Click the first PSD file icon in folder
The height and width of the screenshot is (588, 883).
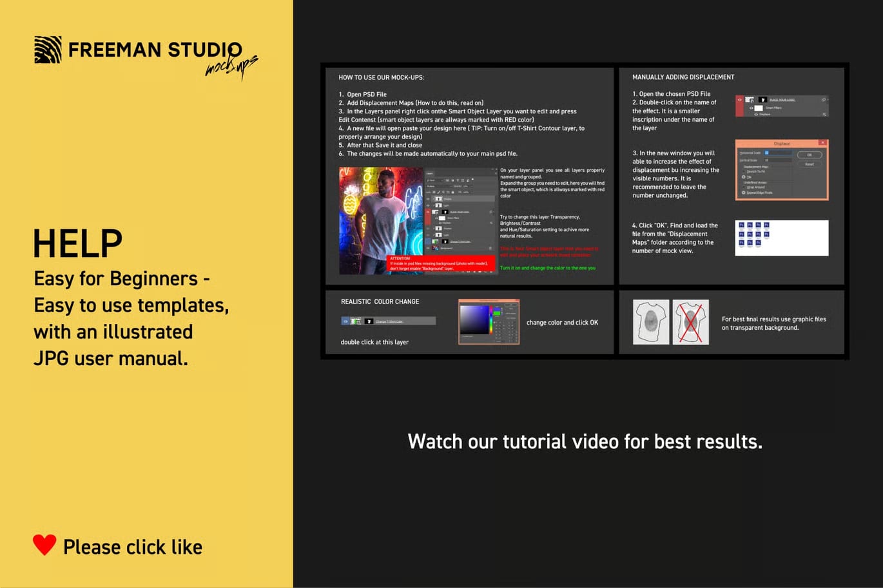point(742,225)
